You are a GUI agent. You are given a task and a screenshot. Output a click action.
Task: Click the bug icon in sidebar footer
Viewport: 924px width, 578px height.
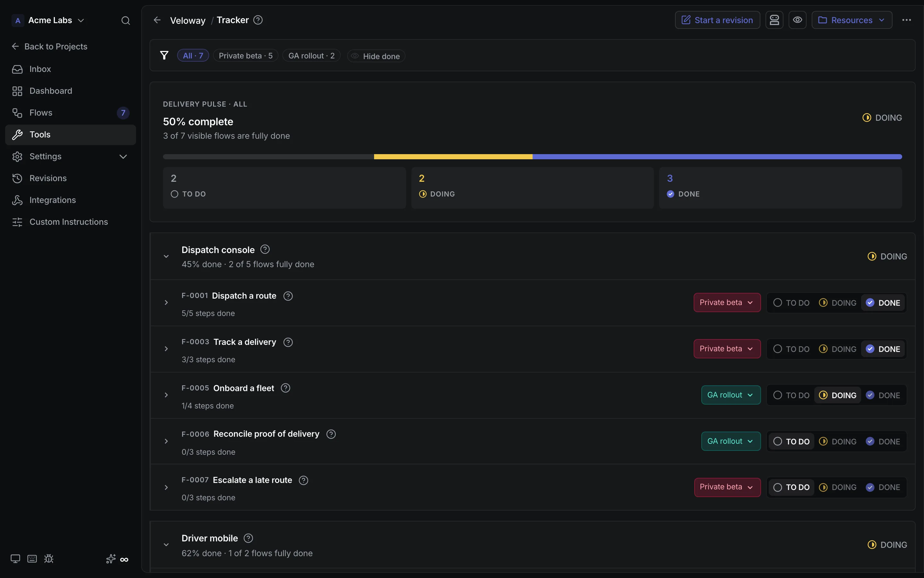(x=48, y=559)
